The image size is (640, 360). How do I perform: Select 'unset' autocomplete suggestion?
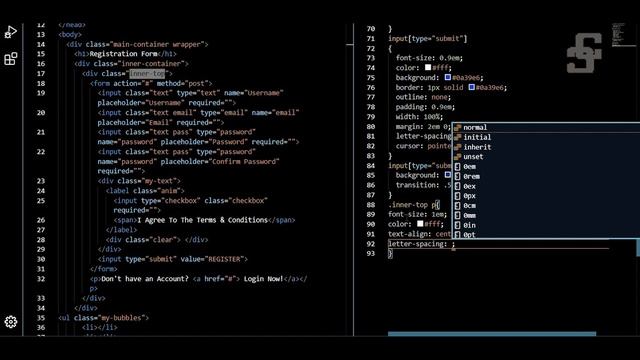[546, 157]
